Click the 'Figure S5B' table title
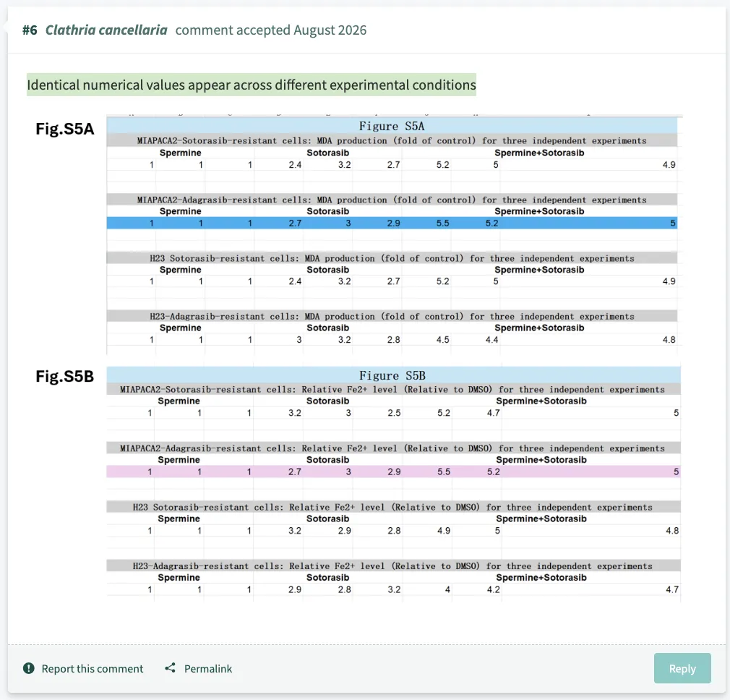Image resolution: width=730 pixels, height=700 pixels. coord(392,375)
